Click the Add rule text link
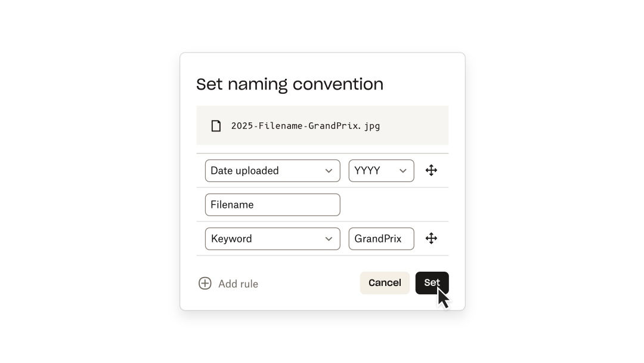Viewport: 644px width, 363px height. pos(238,284)
